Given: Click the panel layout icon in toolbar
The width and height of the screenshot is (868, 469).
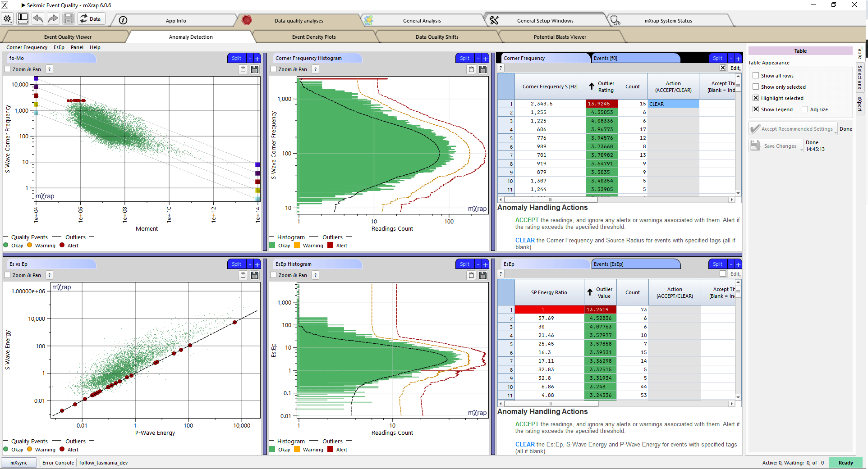Looking at the screenshot, I should click(x=23, y=18).
